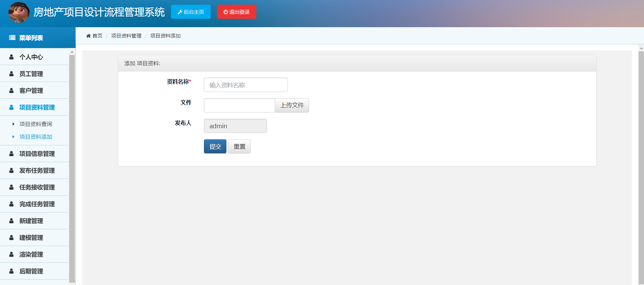644x285 pixels.
Task: Select 项目资料查询 submenu item
Action: (x=36, y=124)
